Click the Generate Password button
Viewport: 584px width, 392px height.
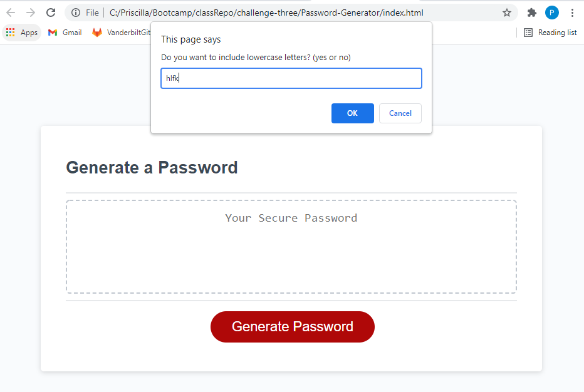point(292,326)
